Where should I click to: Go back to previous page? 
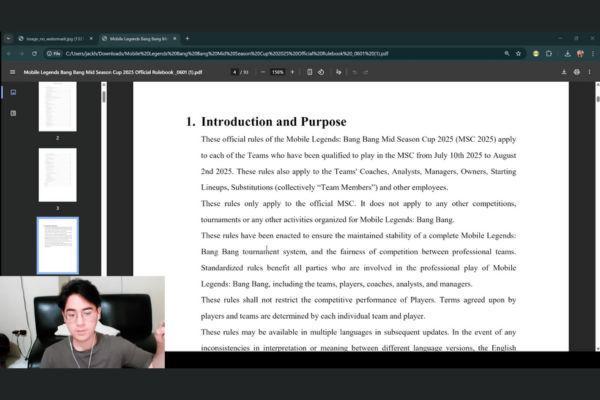[8, 54]
